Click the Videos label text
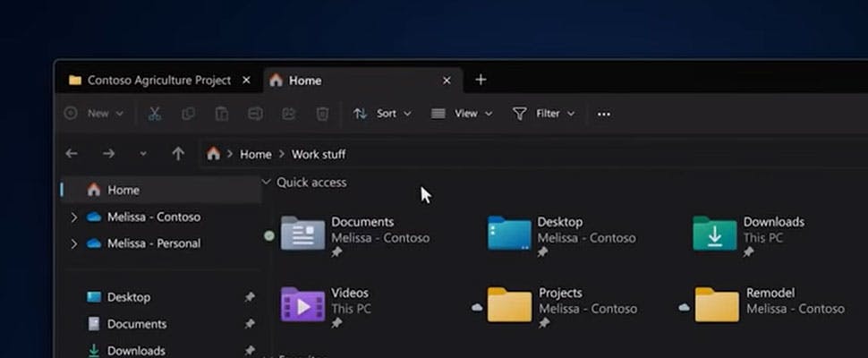The height and width of the screenshot is (358, 868). pyautogui.click(x=350, y=293)
